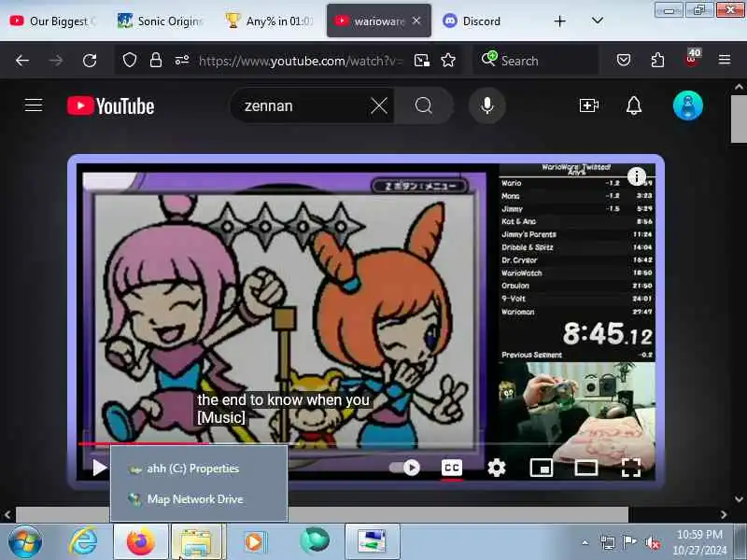Screen dimensions: 747x560
Task: Open the YouTube account avatar menu
Action: pyautogui.click(x=688, y=105)
